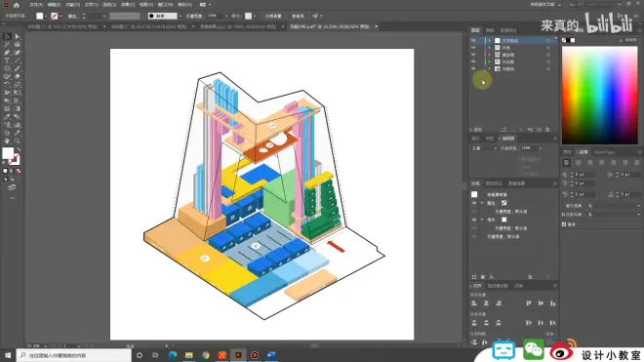Toggle visibility of the third layer row
644x362 pixels.
[473, 55]
